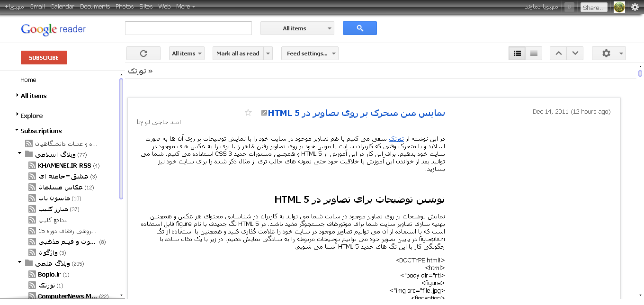The image size is (644, 305).
Task: Expand the Explore section
Action: pyautogui.click(x=18, y=115)
